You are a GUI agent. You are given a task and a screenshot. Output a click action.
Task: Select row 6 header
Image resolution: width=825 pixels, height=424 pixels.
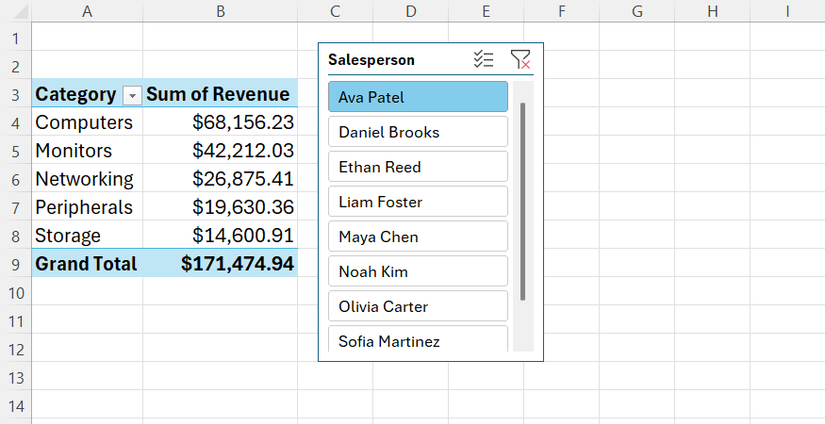16,179
